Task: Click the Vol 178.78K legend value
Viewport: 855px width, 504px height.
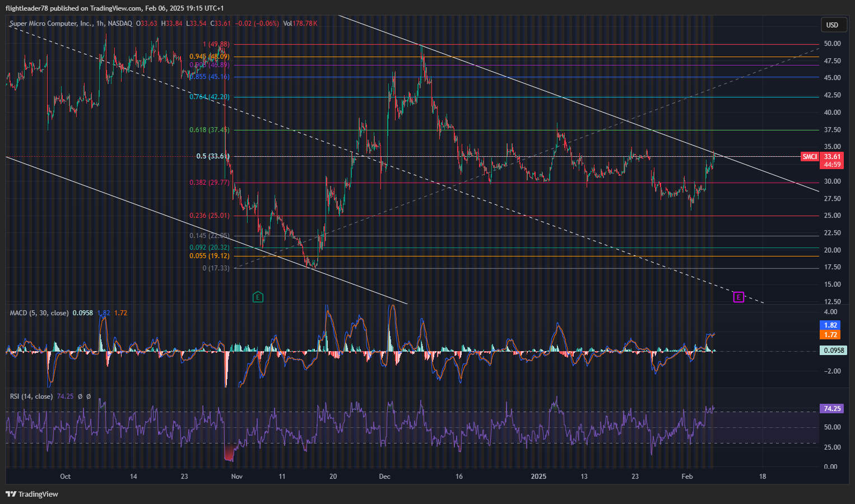Action: pos(300,24)
